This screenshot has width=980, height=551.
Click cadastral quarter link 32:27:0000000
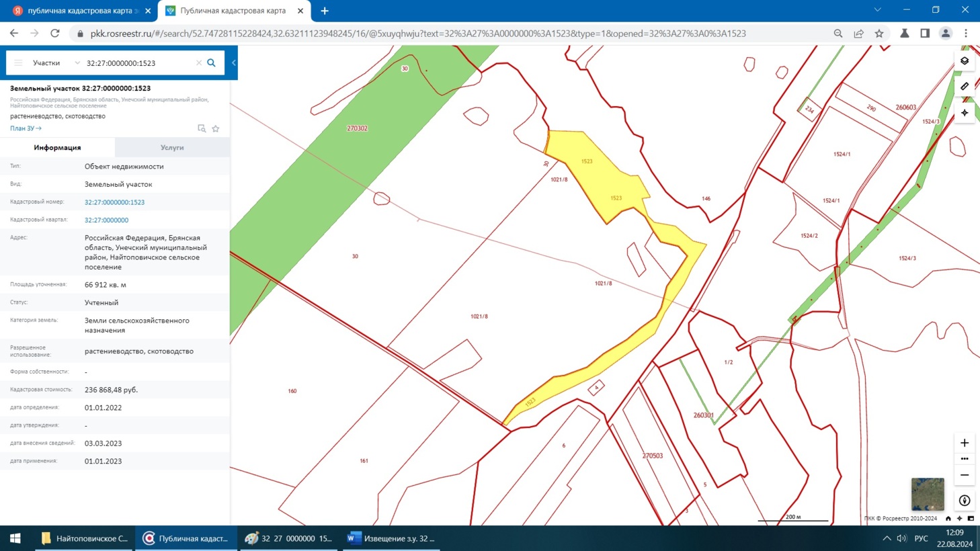pyautogui.click(x=106, y=220)
